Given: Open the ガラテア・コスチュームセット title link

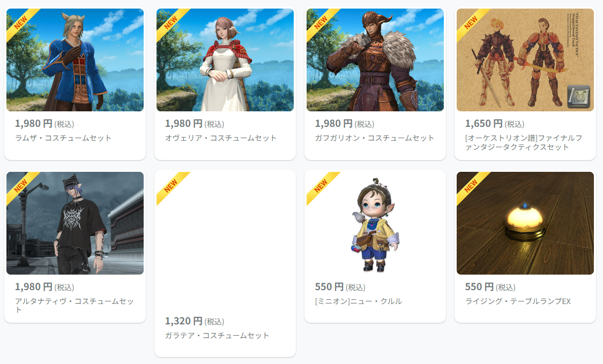Looking at the screenshot, I should (x=217, y=336).
